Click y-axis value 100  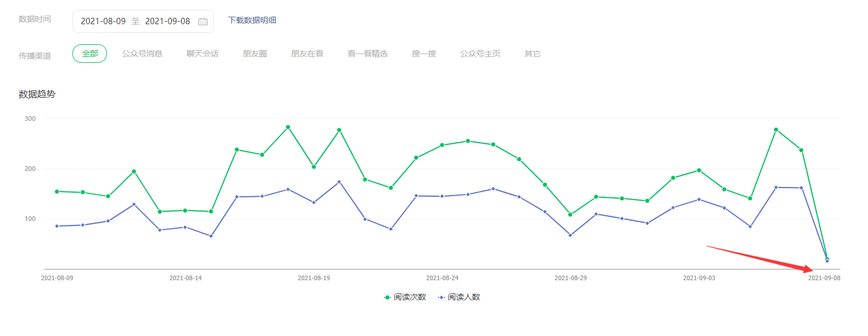click(x=30, y=219)
